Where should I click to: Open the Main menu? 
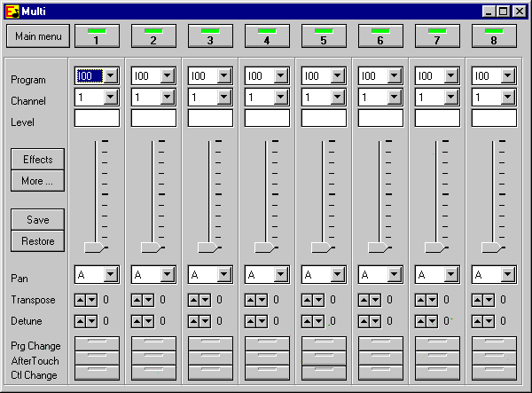tap(38, 36)
